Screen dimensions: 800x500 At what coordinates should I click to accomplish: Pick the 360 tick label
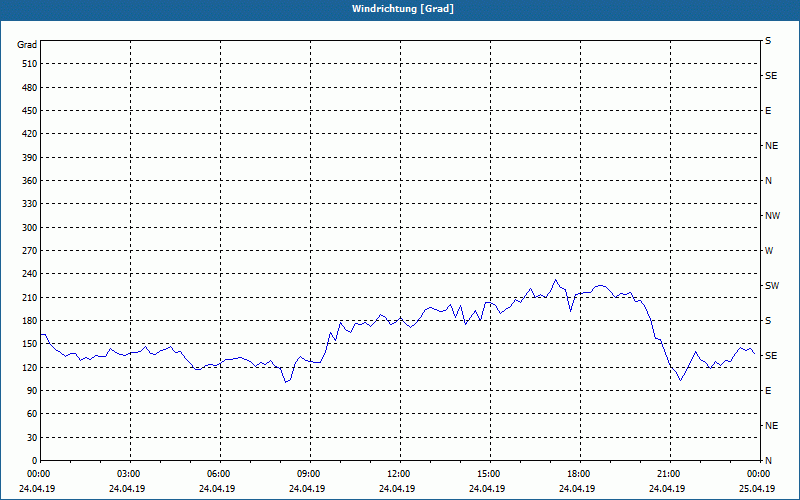coord(30,181)
